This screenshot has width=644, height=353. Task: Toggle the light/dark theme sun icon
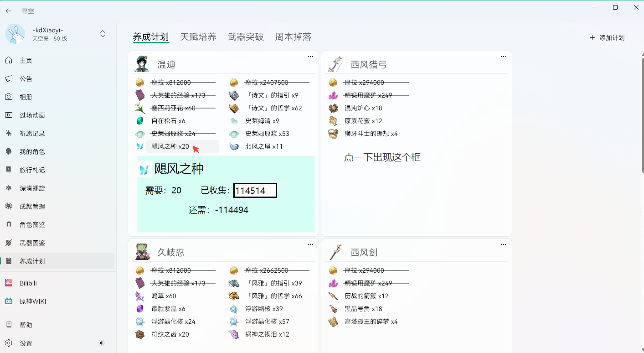pyautogui.click(x=102, y=343)
